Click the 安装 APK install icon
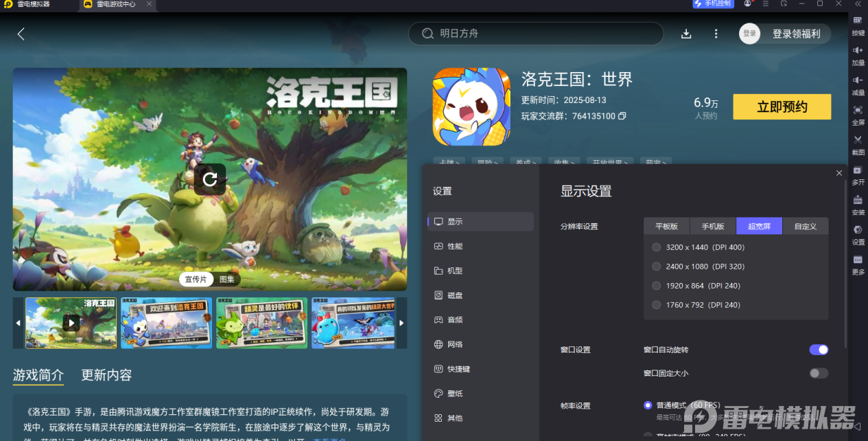Viewport: 868px width, 441px height. click(x=858, y=205)
